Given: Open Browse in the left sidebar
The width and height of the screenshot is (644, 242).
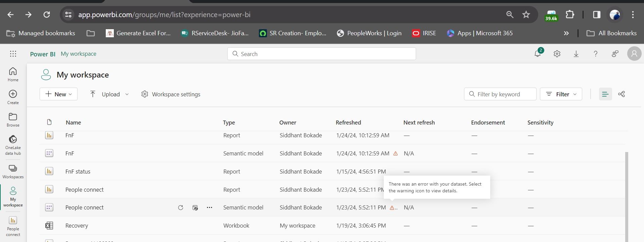Looking at the screenshot, I should [13, 120].
